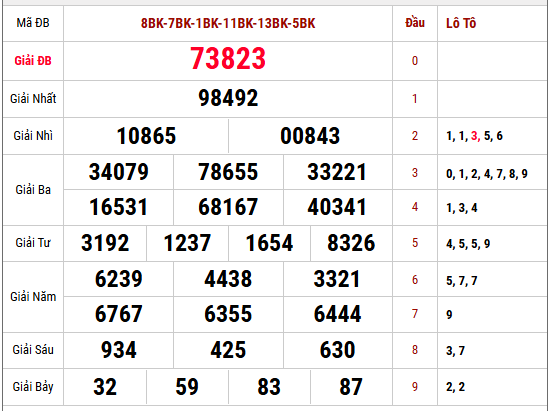Select the Giải Năm number 4438

pos(228,279)
